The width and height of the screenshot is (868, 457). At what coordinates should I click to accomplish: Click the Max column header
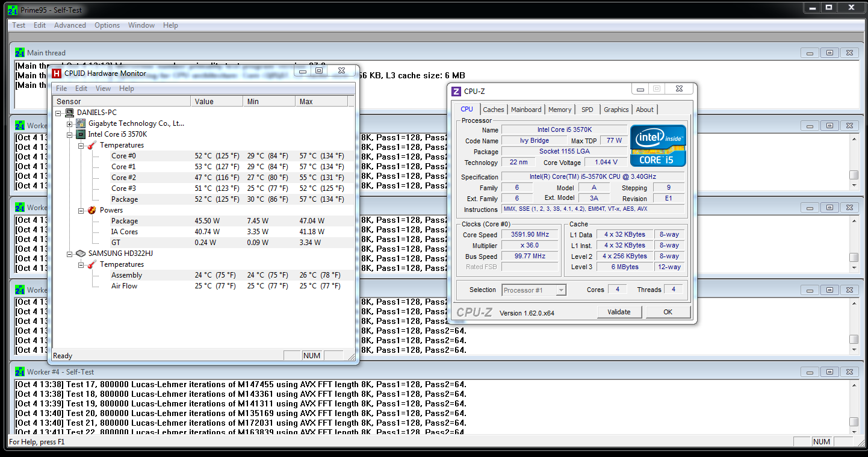click(x=322, y=101)
